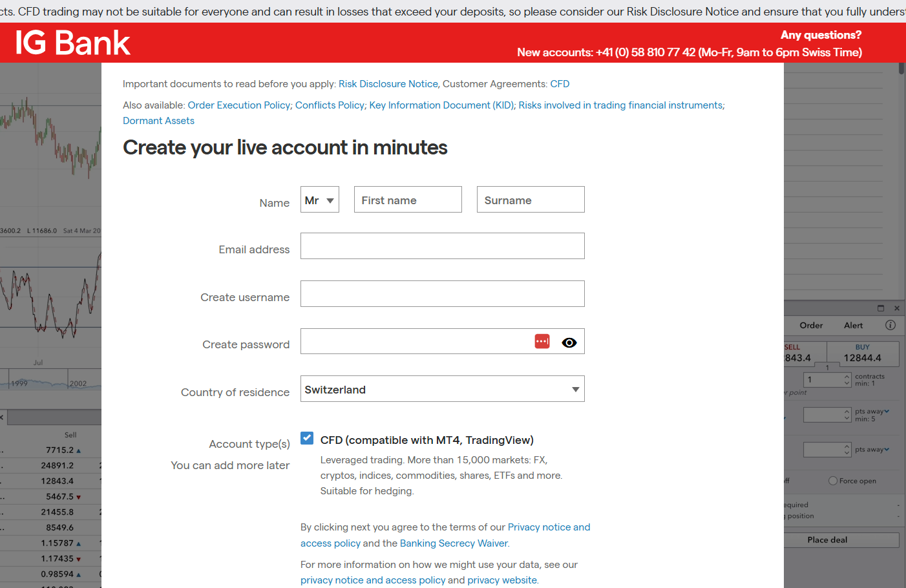
Task: Open the Country of residence dropdown
Action: click(443, 389)
